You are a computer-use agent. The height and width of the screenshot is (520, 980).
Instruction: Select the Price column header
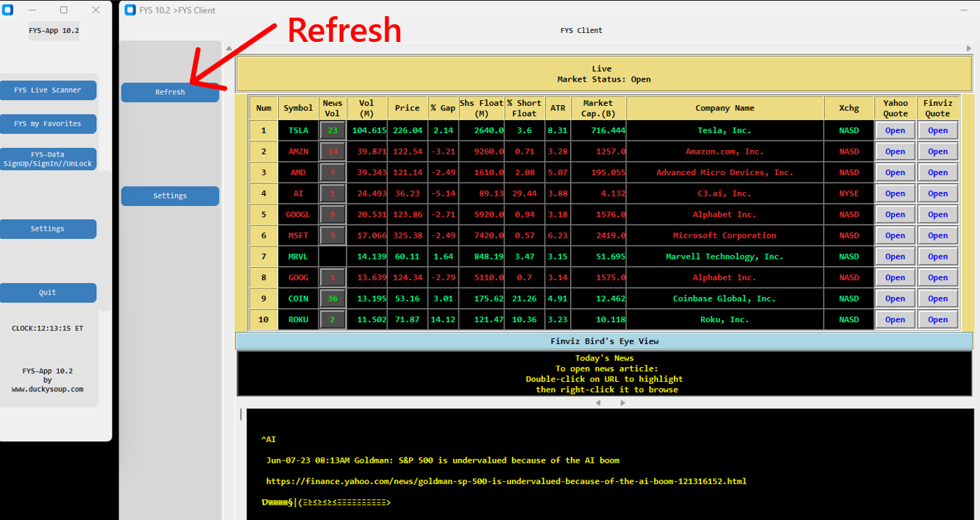tap(407, 108)
